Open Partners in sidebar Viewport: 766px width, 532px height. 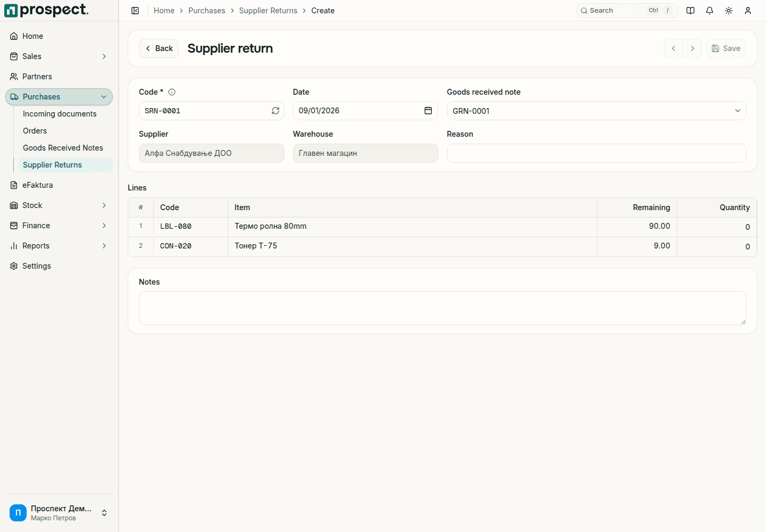[59, 77]
